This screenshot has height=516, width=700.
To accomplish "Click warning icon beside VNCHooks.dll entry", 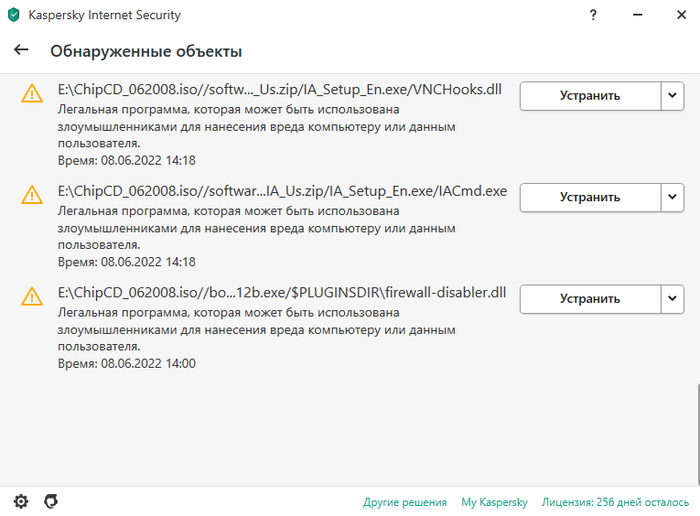I will [x=33, y=93].
